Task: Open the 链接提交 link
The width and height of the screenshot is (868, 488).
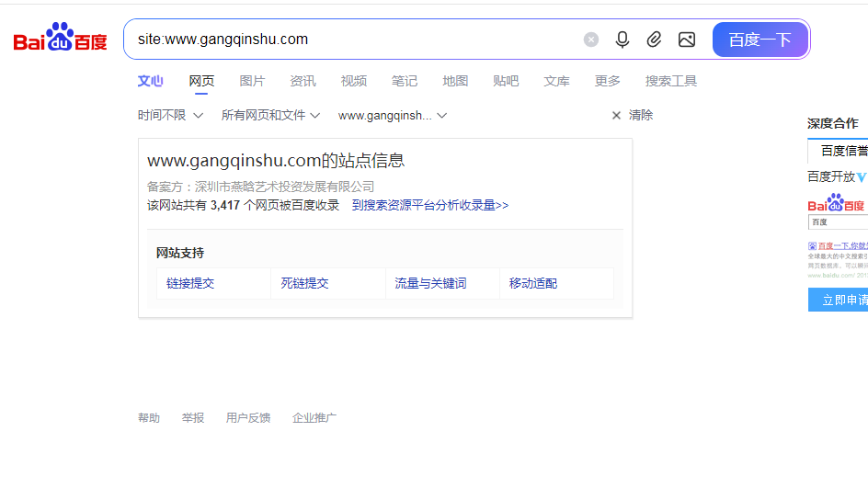Action: [x=190, y=283]
